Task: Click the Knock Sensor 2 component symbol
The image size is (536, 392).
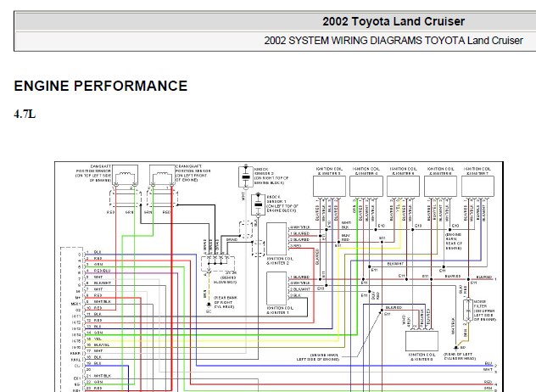Action: (x=245, y=176)
